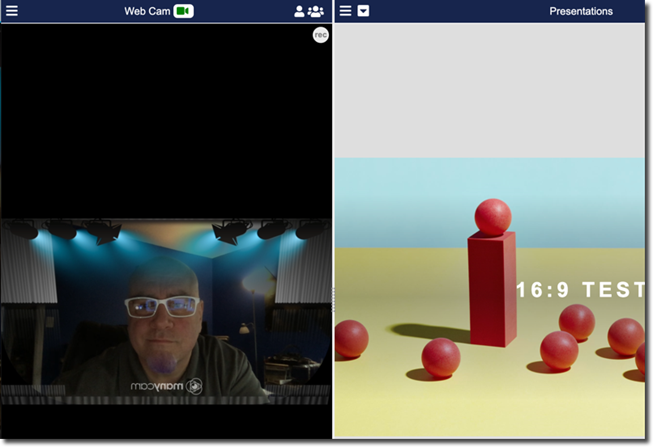Click the red pillar in the presentation
Image resolution: width=653 pixels, height=447 pixels.
coord(492,290)
